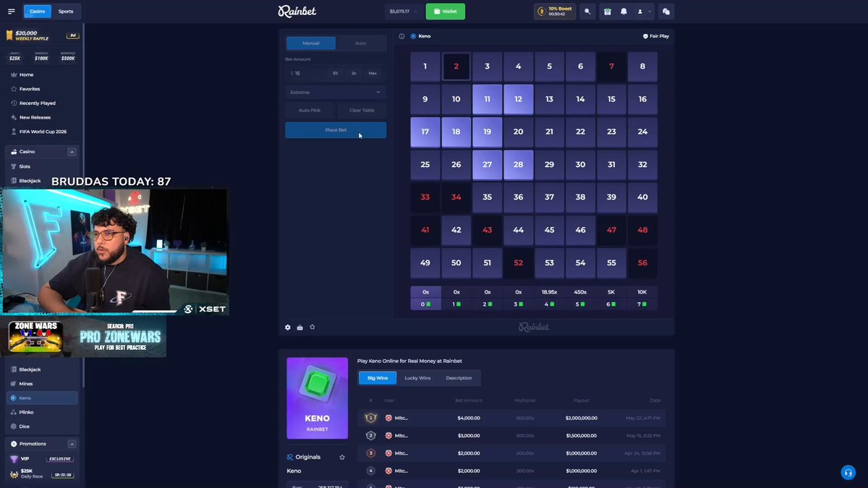This screenshot has height=488, width=868.
Task: Open Slots in the sidebar
Action: click(x=42, y=166)
